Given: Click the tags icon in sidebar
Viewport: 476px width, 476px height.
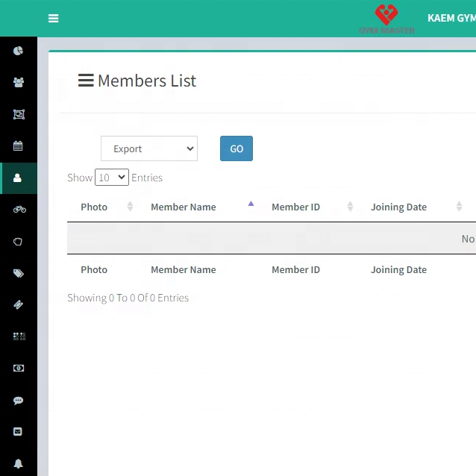Looking at the screenshot, I should (19, 273).
